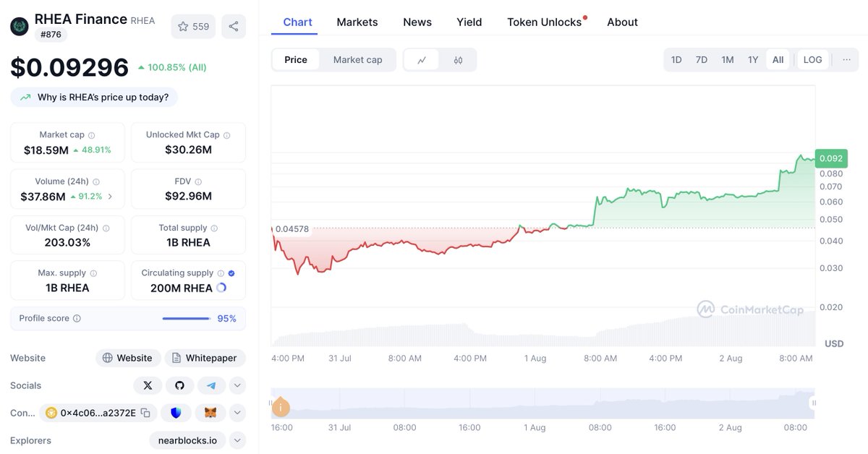Image resolution: width=868 pixels, height=454 pixels.
Task: Switch to the Yield tab
Action: pyautogui.click(x=469, y=22)
